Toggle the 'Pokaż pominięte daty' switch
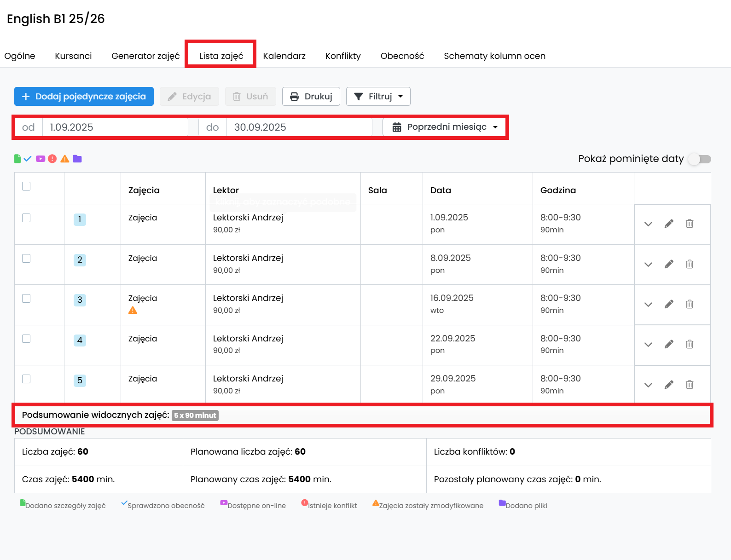Image resolution: width=731 pixels, height=560 pixels. click(699, 159)
